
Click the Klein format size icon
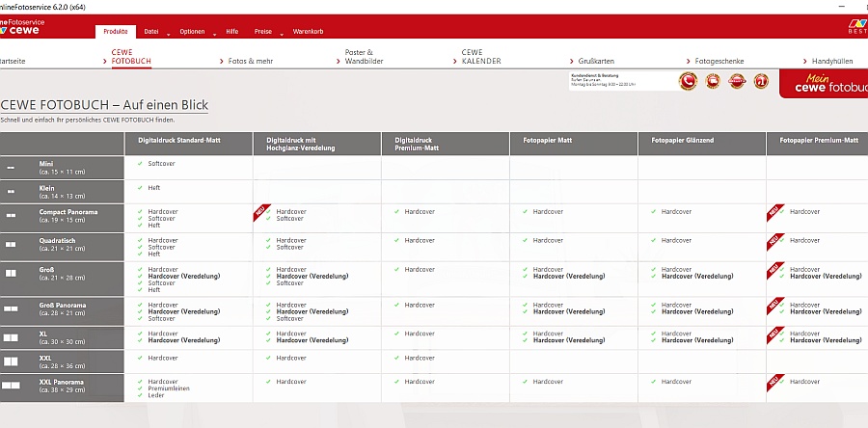[x=11, y=191]
